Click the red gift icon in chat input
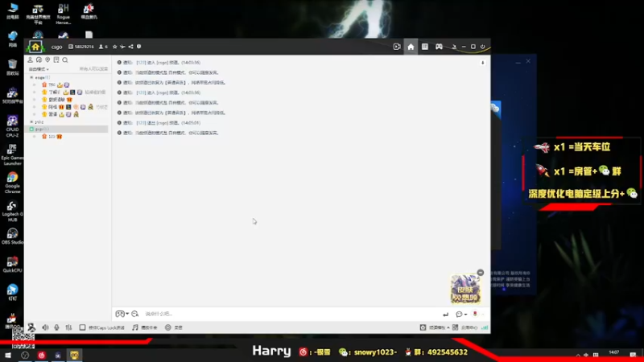 tap(475, 314)
